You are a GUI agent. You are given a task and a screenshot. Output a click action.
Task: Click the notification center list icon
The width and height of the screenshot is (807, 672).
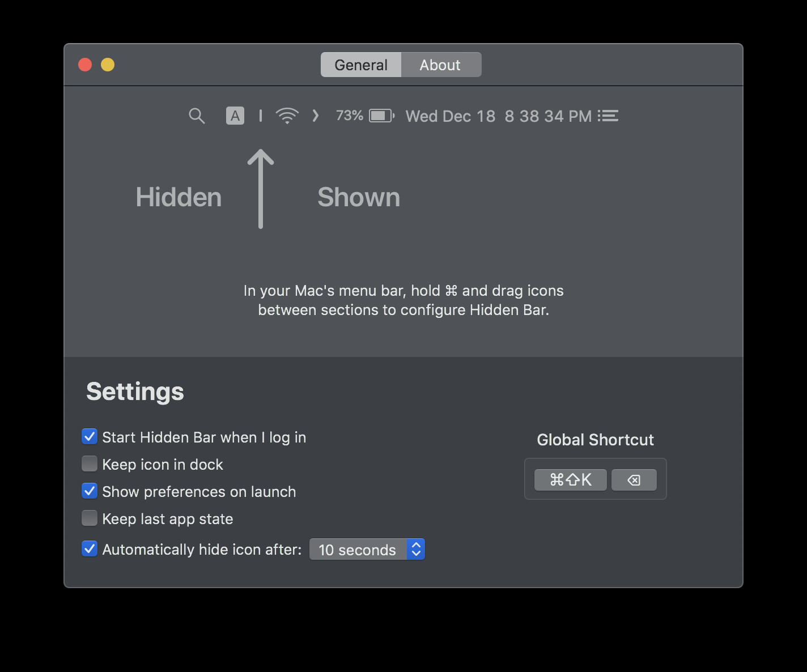608,116
